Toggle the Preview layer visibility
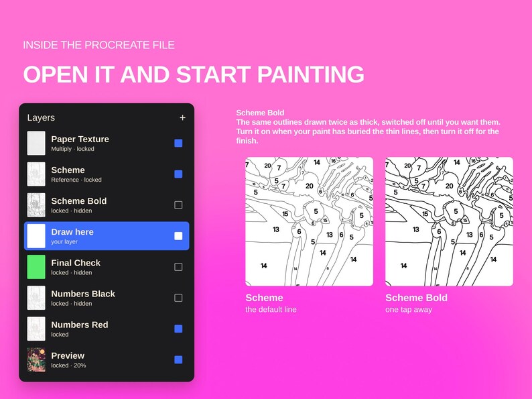This screenshot has width=532, height=399. [x=178, y=359]
